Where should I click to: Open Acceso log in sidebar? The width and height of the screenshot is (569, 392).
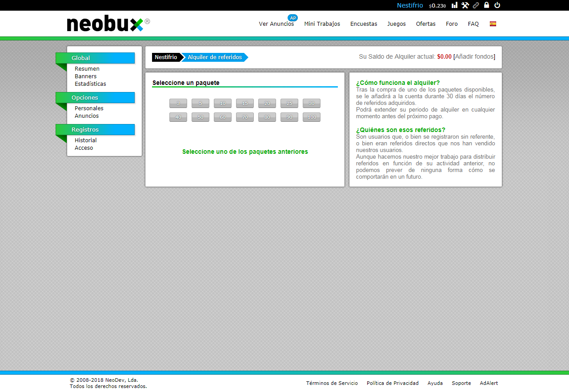pos(84,148)
